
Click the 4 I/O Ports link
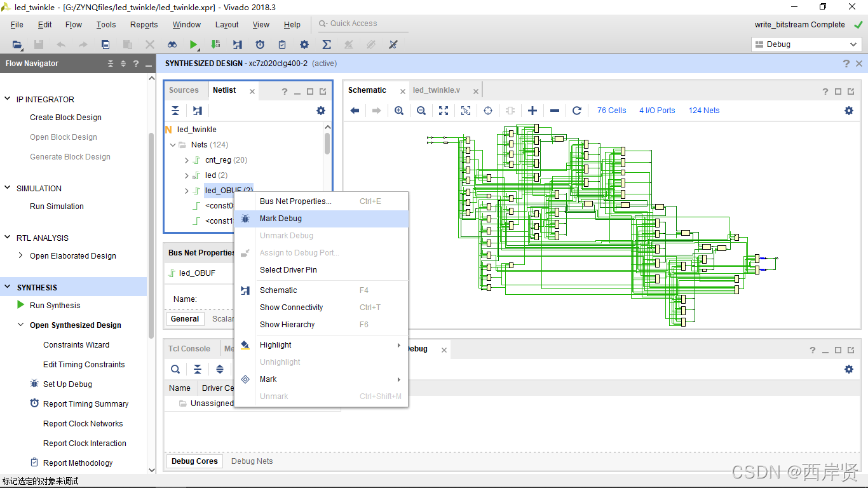pyautogui.click(x=657, y=111)
